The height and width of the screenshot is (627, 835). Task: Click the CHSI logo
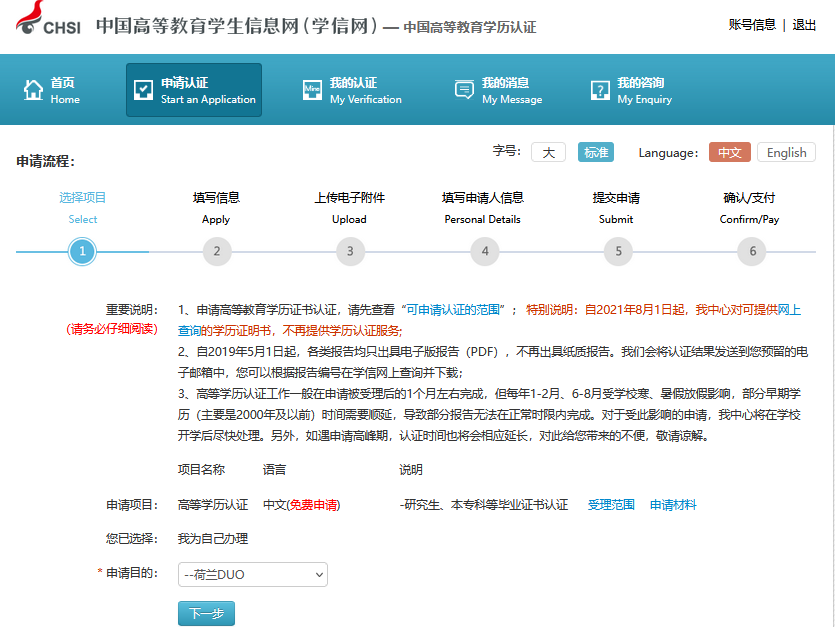[x=48, y=20]
